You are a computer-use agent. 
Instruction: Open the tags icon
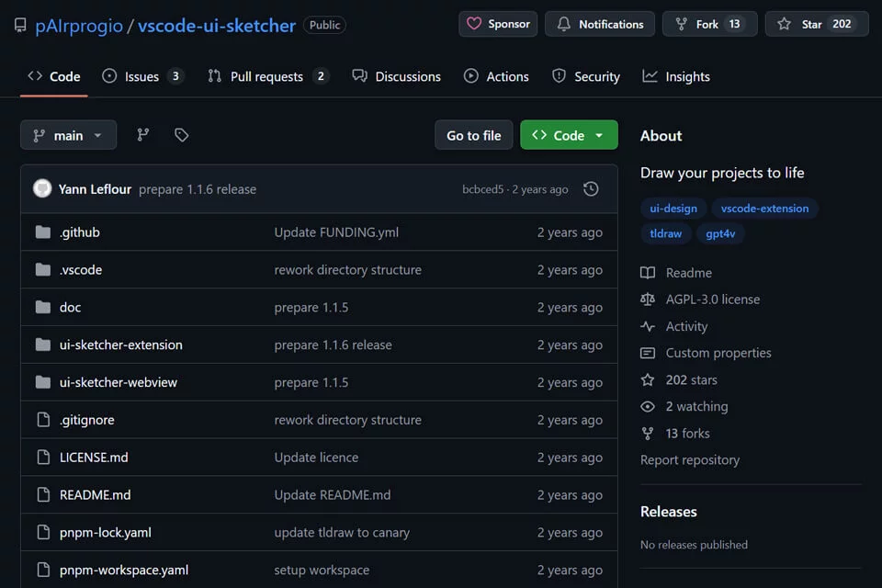pyautogui.click(x=181, y=135)
